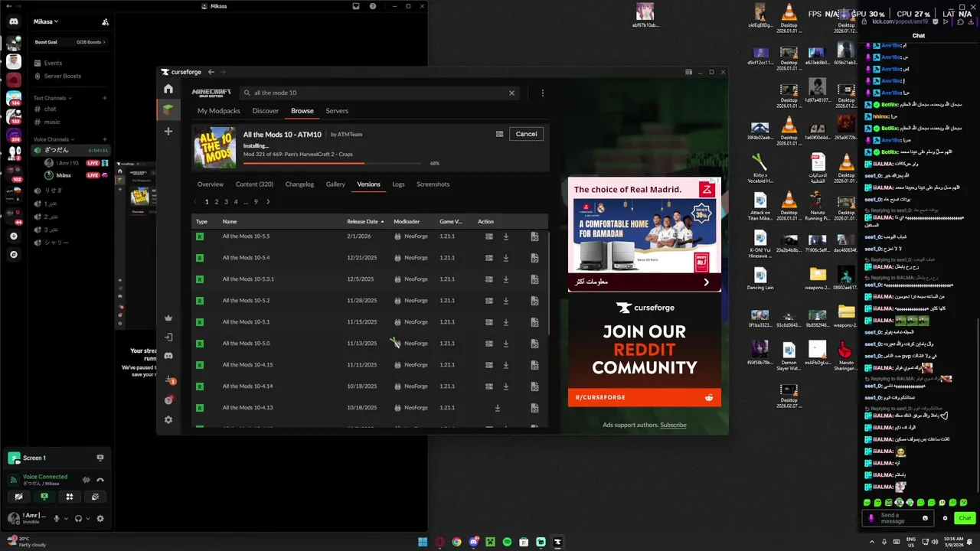The image size is (980, 551).
Task: Open the All the Mods 10 modpack thumbnail
Action: 215,147
